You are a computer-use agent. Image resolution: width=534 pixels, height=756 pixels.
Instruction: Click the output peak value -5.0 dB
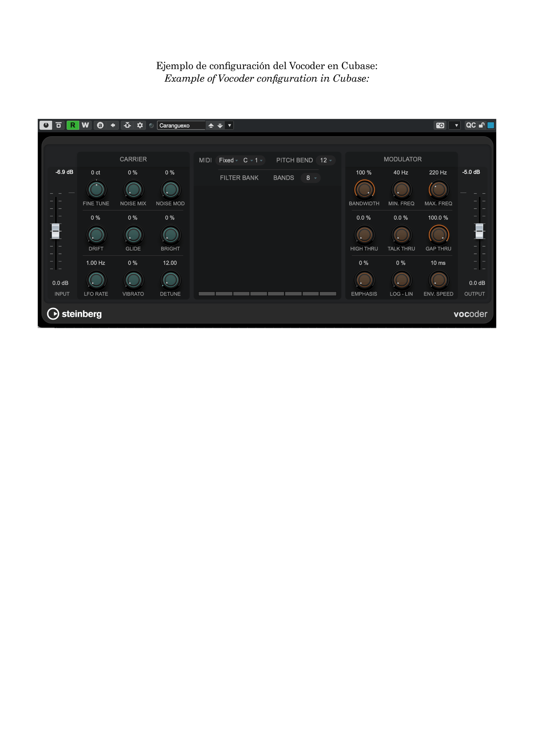pos(471,172)
